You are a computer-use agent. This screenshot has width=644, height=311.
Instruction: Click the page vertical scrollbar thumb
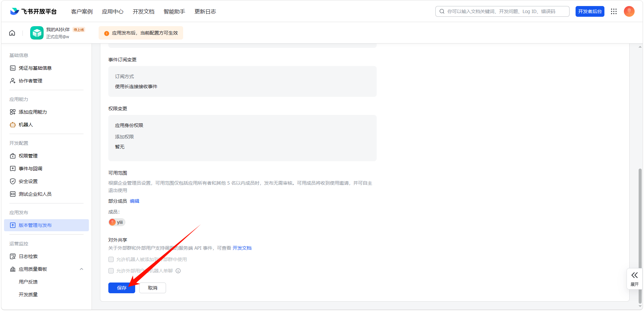point(640,236)
